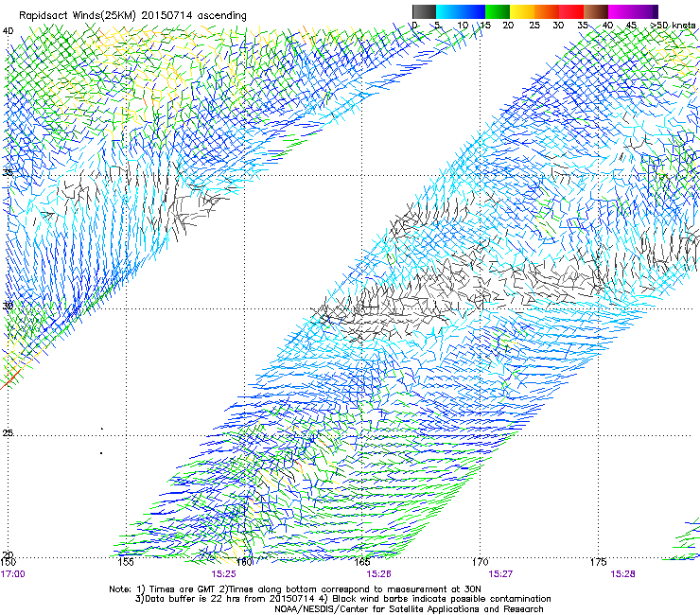
Task: Click the latitude label '40'
Action: click(8, 31)
